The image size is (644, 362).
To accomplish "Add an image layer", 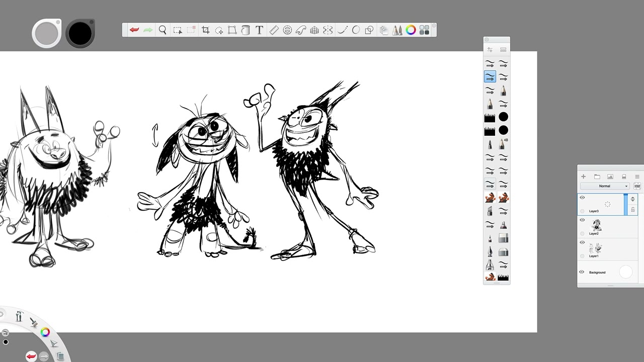I will [610, 176].
